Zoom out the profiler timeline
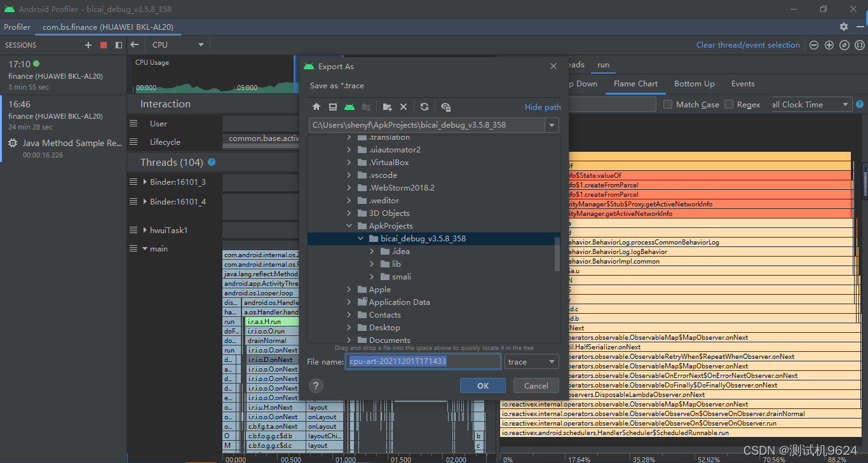Image resolution: width=868 pixels, height=463 pixels. tap(814, 45)
